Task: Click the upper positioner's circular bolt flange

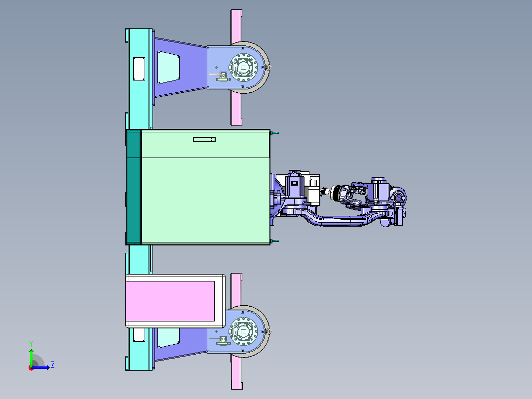Action: pyautogui.click(x=243, y=68)
